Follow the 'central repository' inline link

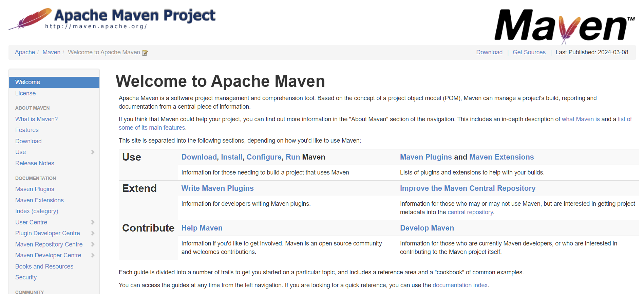point(470,212)
